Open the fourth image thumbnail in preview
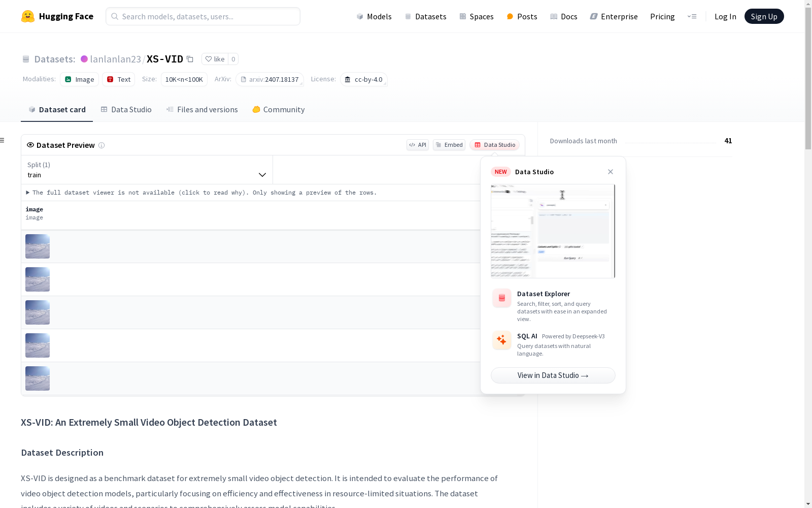812x508 pixels. click(38, 345)
